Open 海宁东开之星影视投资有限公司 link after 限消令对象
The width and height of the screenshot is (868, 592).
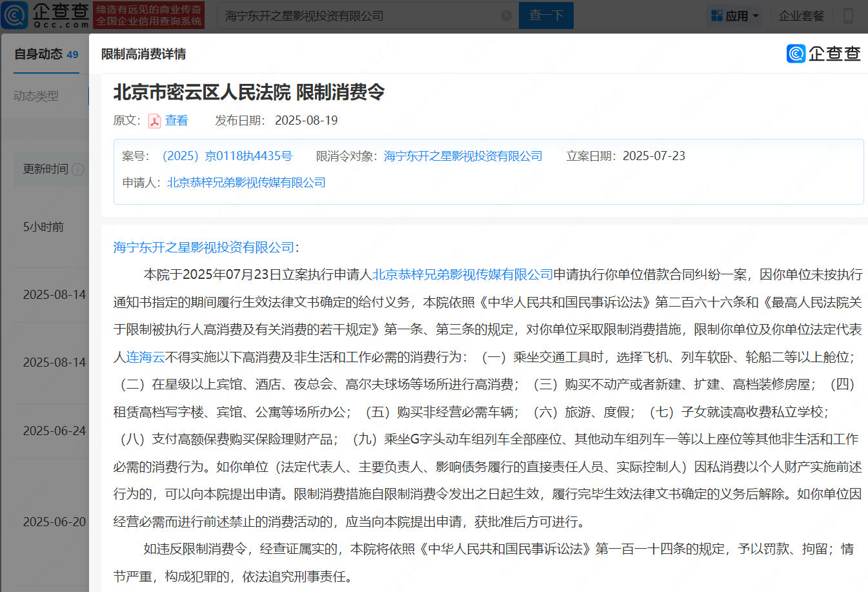(463, 156)
